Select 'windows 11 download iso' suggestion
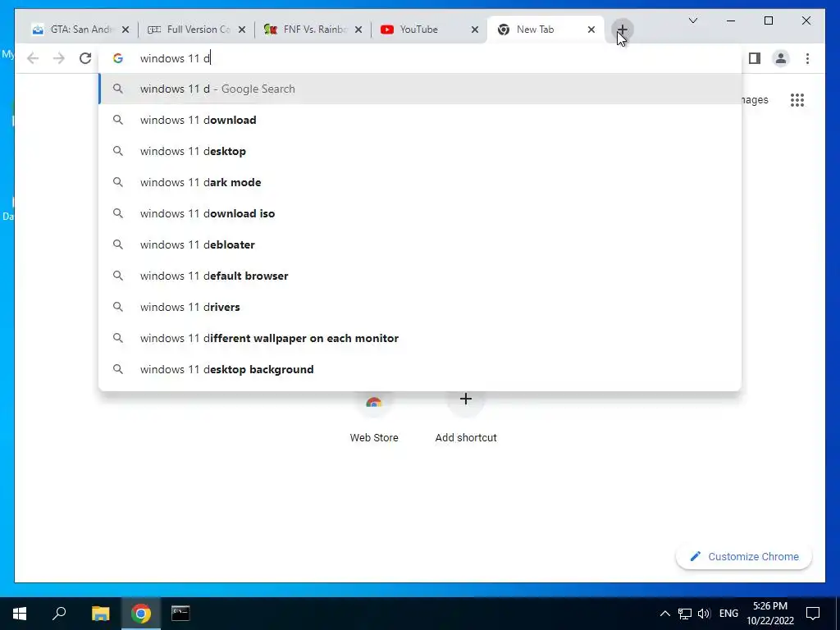The height and width of the screenshot is (630, 840). (421, 213)
